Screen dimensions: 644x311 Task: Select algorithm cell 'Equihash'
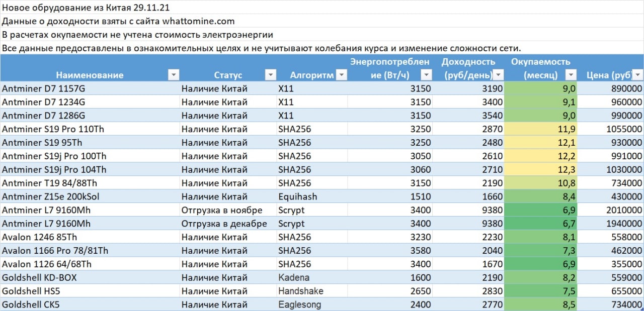point(312,197)
